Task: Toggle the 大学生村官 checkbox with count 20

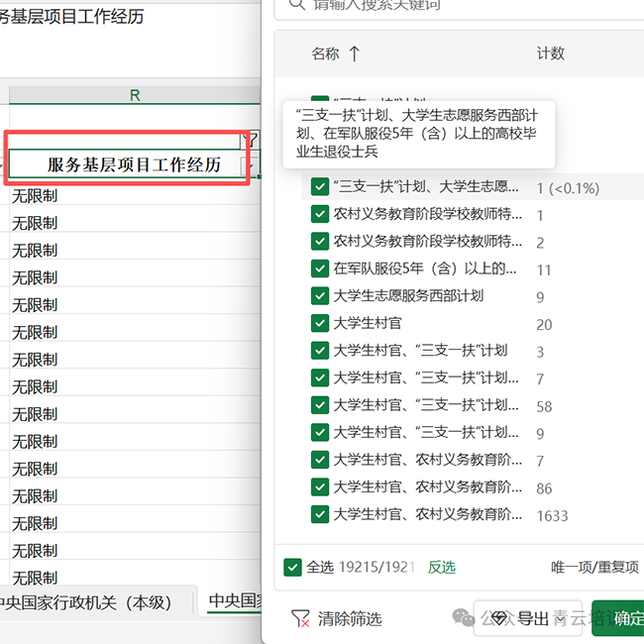Action: click(x=320, y=323)
